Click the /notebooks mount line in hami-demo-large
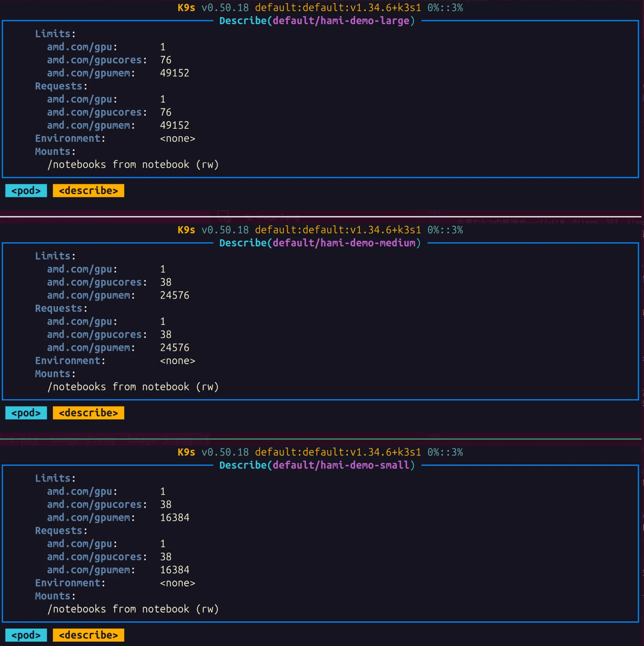This screenshot has width=644, height=646. pyautogui.click(x=133, y=165)
